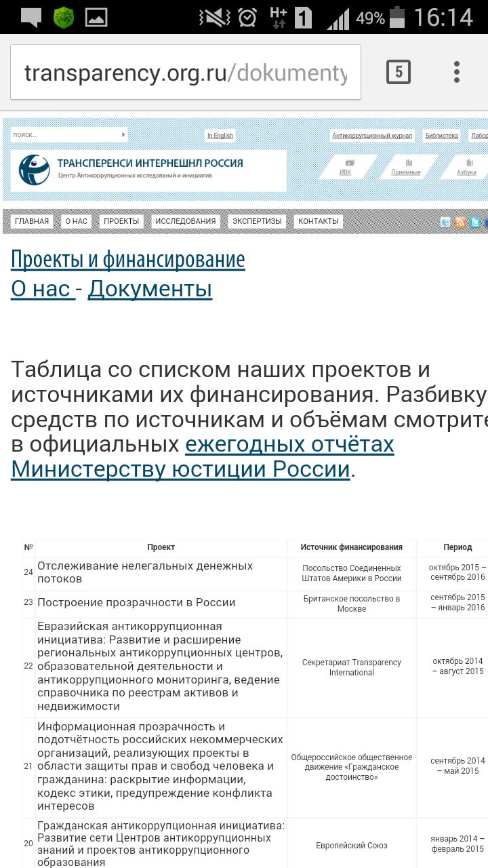Screen dimensions: 488x868
Task: Open the image notification icon in status bar
Action: (x=96, y=18)
